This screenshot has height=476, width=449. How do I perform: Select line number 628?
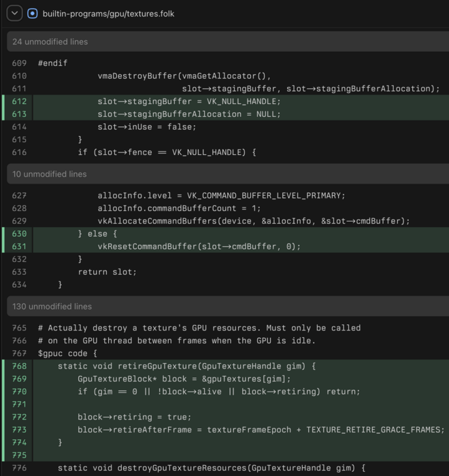[x=19, y=208]
